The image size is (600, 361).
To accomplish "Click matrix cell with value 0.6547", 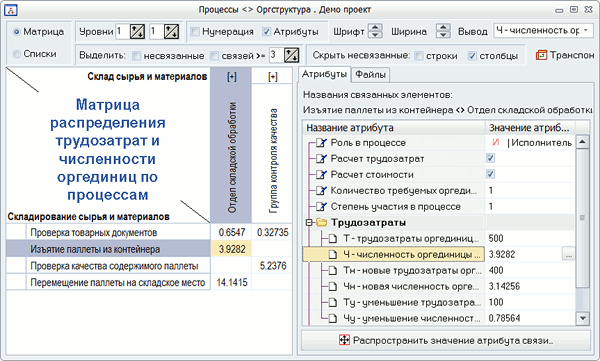I will point(232,232).
